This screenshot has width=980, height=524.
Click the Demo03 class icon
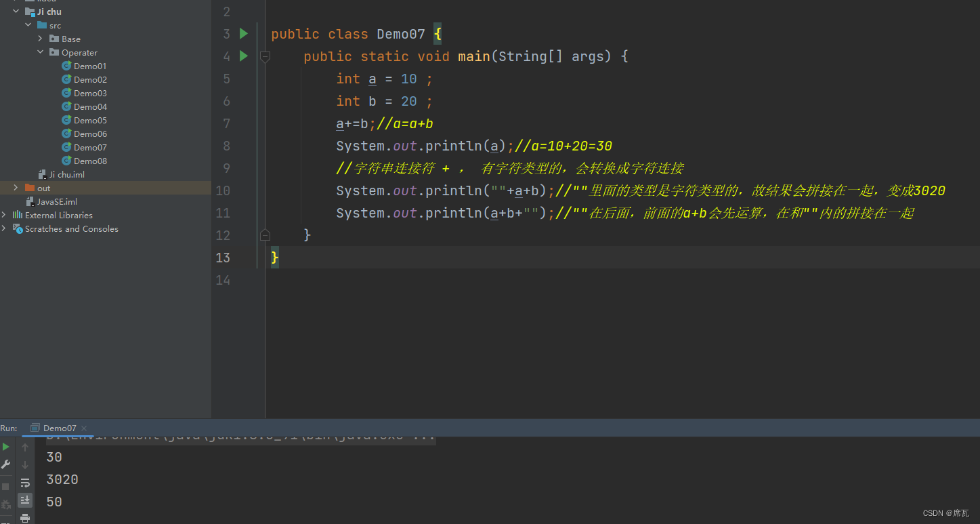66,93
